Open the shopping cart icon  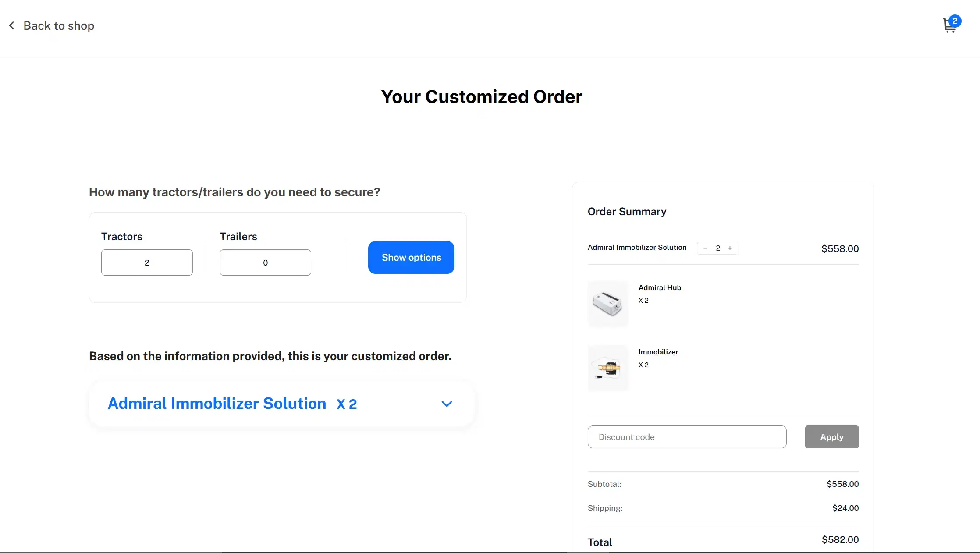click(949, 26)
